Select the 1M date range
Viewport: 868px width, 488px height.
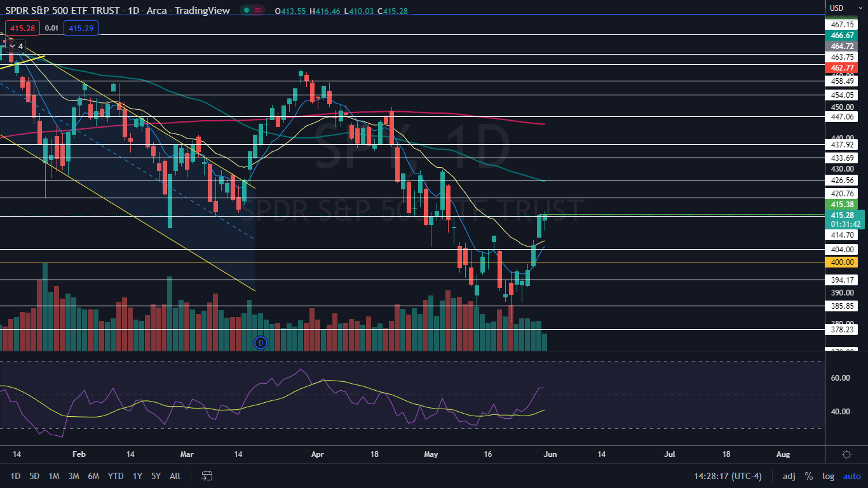54,476
